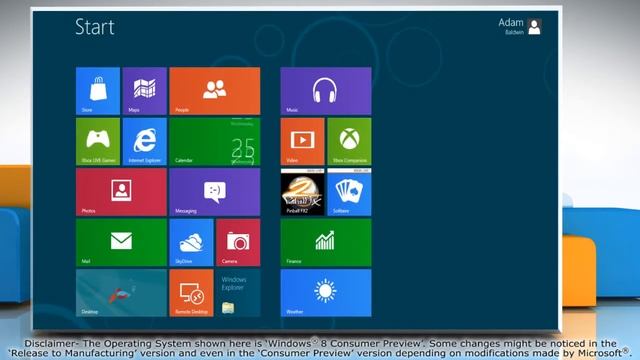Open the Photos tile
The width and height of the screenshot is (640, 360).
121,192
